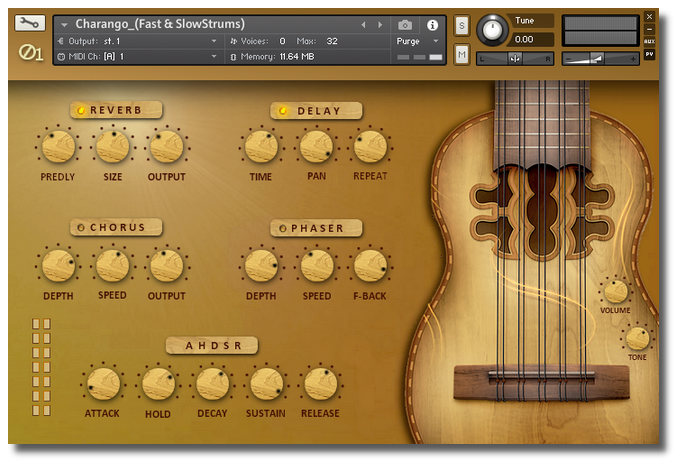
Task: Open instrument info with the i icon
Action: click(432, 25)
